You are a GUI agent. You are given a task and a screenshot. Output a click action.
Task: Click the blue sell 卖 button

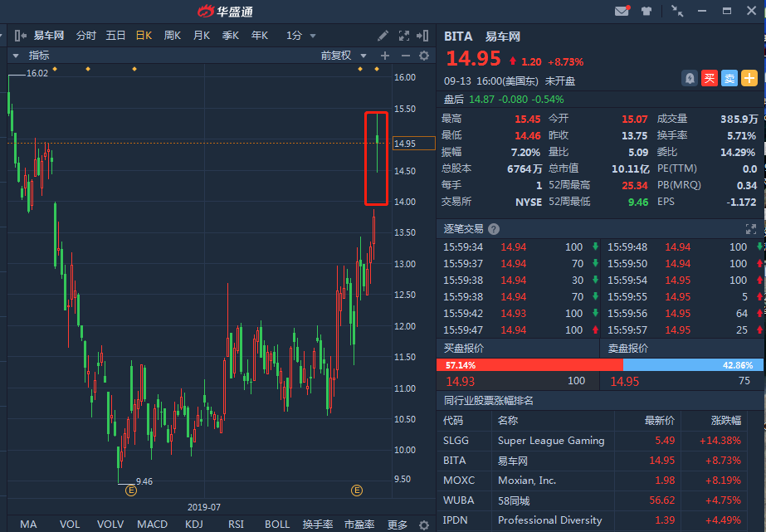tap(729, 78)
